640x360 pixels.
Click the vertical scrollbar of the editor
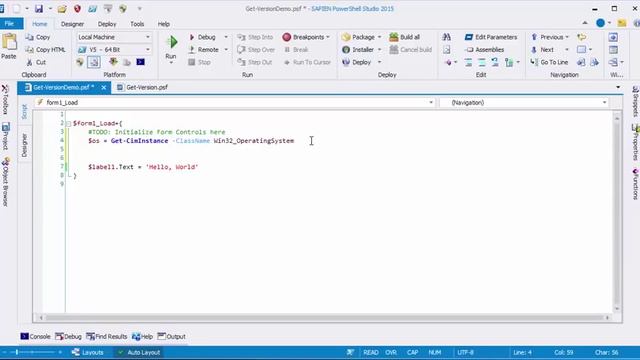pos(617,212)
